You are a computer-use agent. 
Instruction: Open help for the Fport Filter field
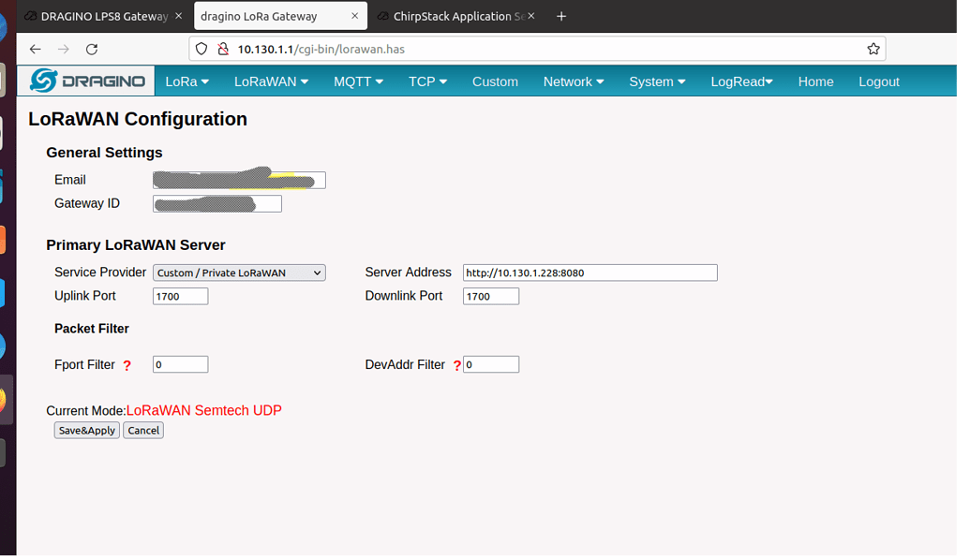click(x=127, y=365)
